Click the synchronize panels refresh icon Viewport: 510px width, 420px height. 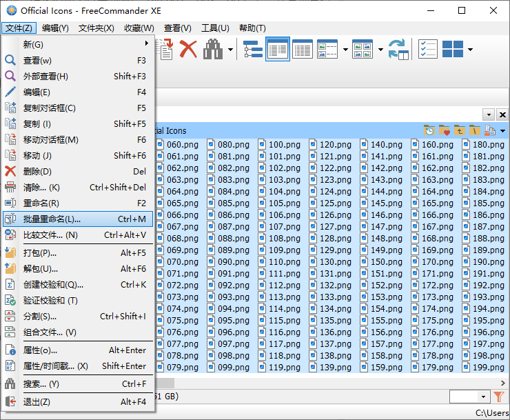[x=398, y=49]
